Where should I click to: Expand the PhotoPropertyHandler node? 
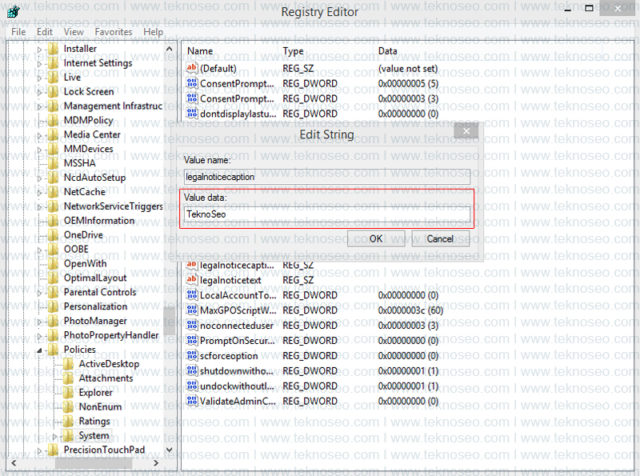pyautogui.click(x=40, y=336)
